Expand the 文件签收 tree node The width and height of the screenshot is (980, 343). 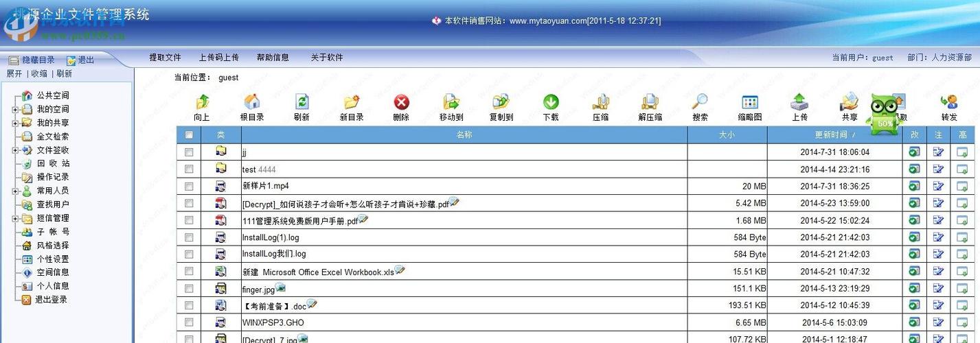15,150
